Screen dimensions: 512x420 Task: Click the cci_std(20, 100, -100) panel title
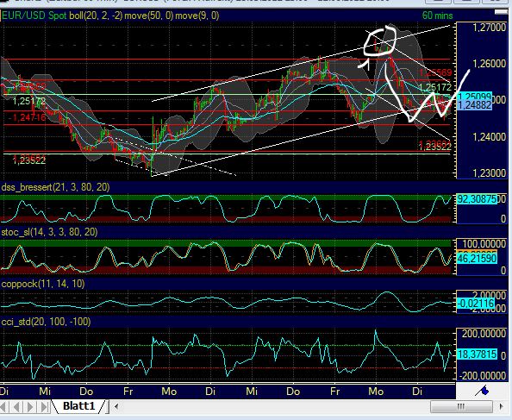tap(46, 322)
